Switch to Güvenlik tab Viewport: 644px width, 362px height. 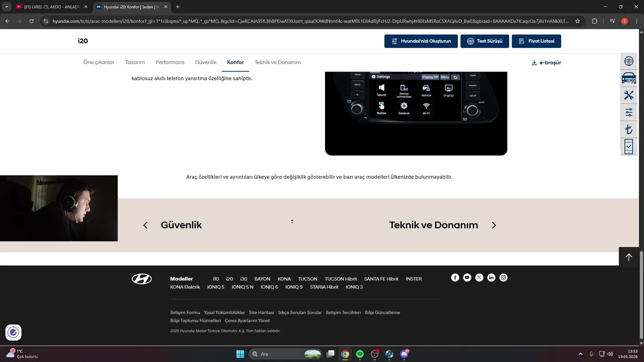pos(206,62)
